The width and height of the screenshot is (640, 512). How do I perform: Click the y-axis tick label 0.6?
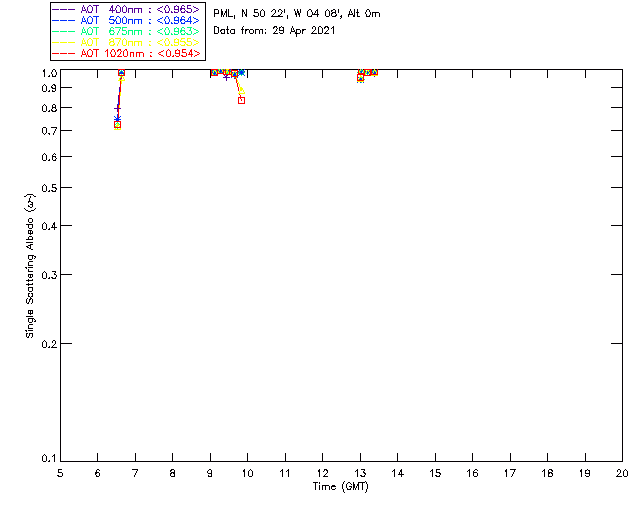click(49, 157)
